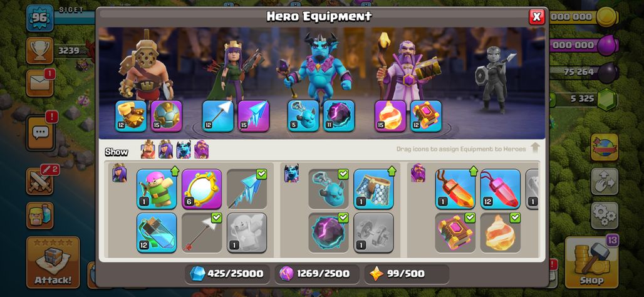Select the Rage Gem level 12
644x297 pixels.
501,189
